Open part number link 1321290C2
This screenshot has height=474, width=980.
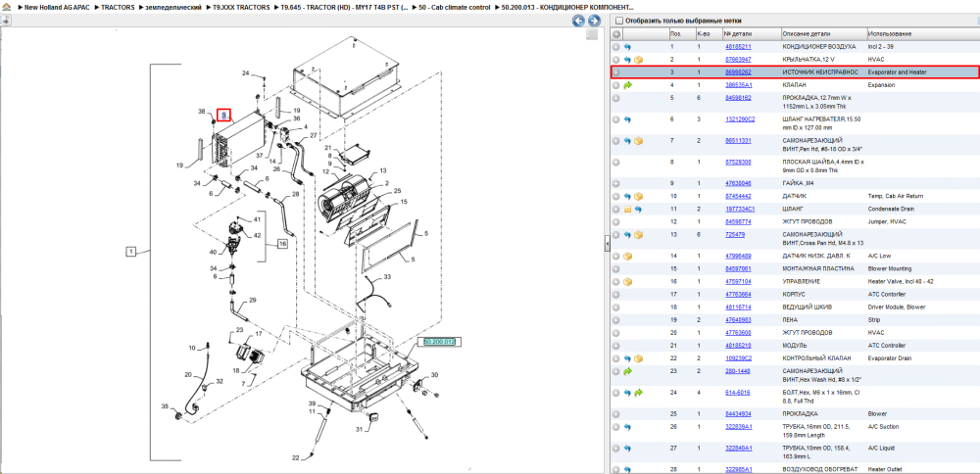(740, 119)
